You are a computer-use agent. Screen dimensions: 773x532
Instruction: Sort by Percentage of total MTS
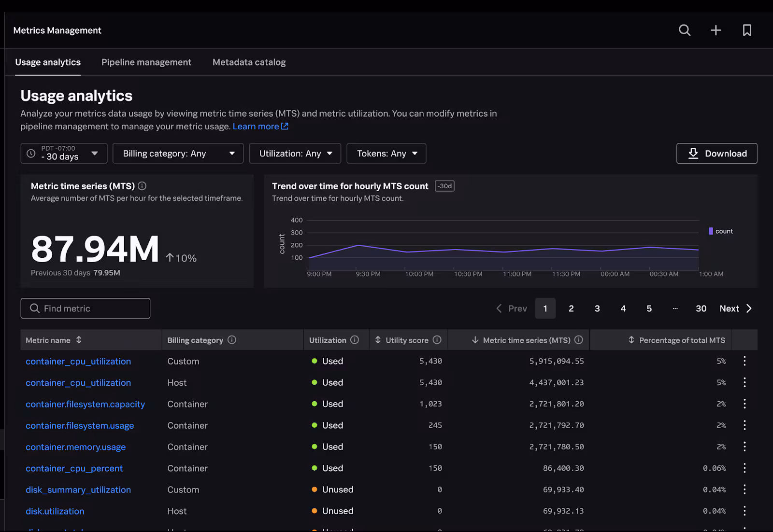(631, 340)
